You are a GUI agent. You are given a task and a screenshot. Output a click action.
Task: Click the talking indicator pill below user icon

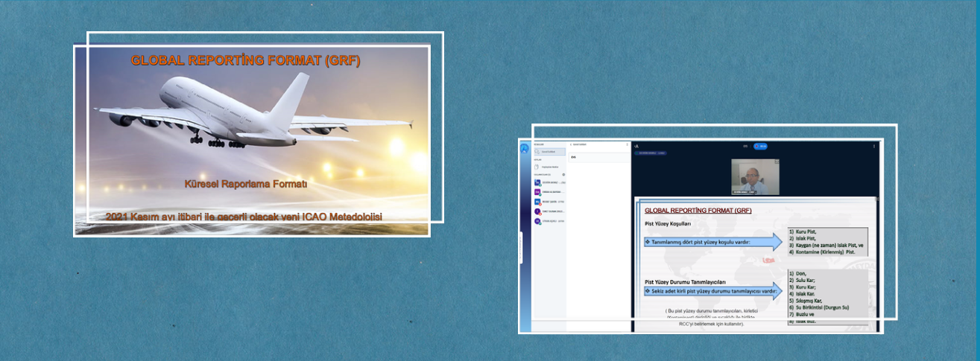(x=651, y=153)
